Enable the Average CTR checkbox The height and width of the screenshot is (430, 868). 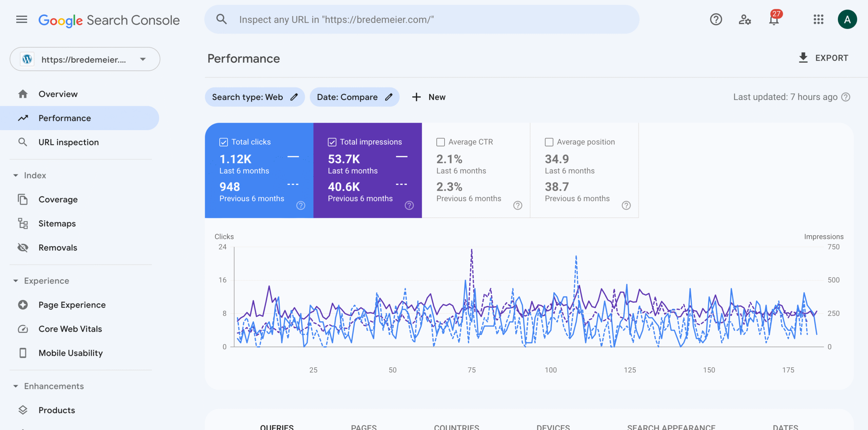click(440, 142)
